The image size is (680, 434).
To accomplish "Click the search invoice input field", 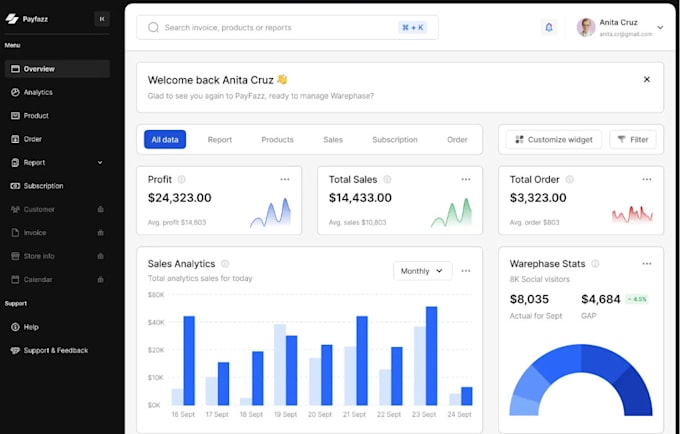I will [270, 28].
